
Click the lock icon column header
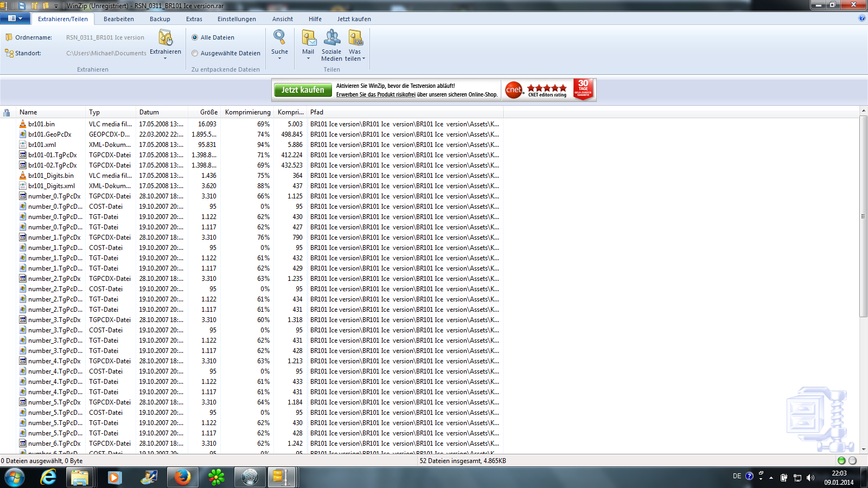(x=7, y=112)
